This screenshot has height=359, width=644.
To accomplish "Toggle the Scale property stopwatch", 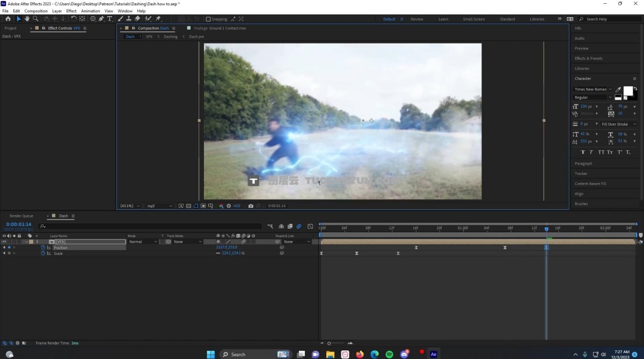I will 43,253.
